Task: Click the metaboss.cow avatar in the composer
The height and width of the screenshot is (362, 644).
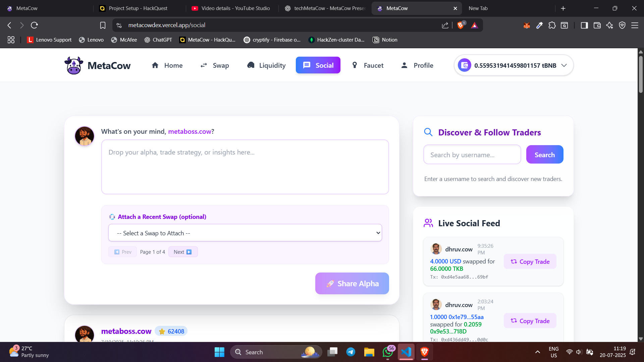Action: tap(85, 136)
